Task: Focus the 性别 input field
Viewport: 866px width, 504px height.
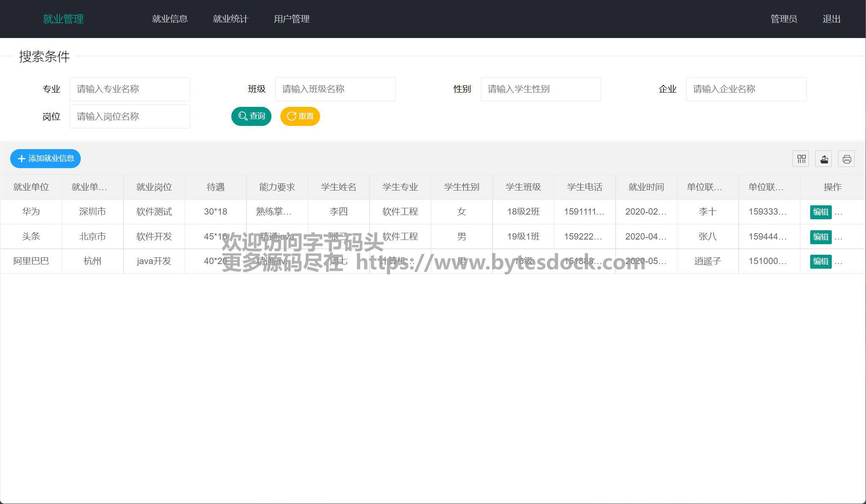Action: [541, 89]
